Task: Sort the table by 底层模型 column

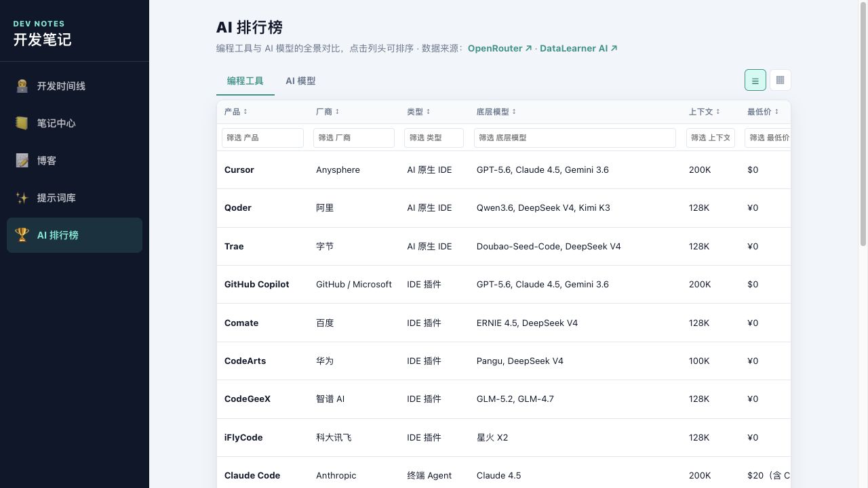Action: [496, 112]
